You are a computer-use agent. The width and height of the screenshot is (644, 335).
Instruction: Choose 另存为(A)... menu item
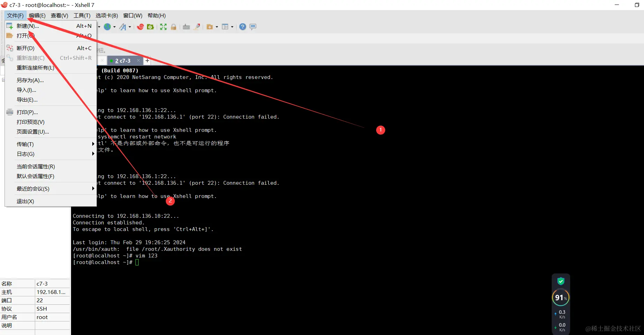[51, 80]
